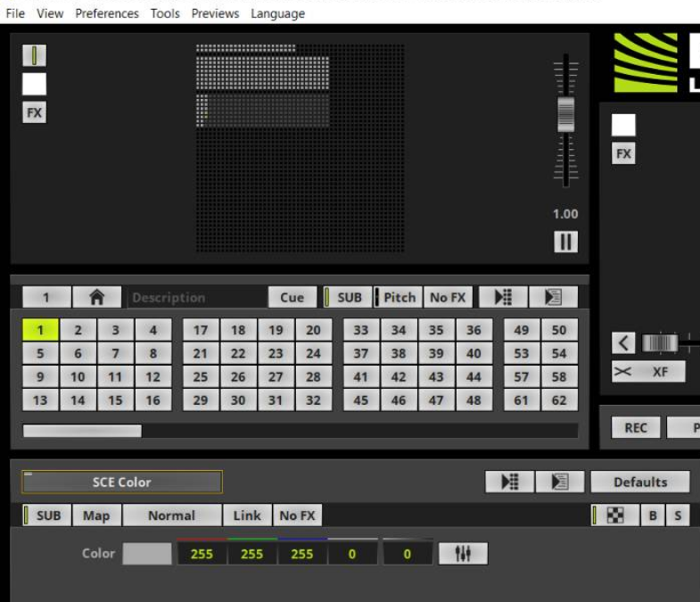
Task: Click the Description text field
Action: [x=196, y=298]
